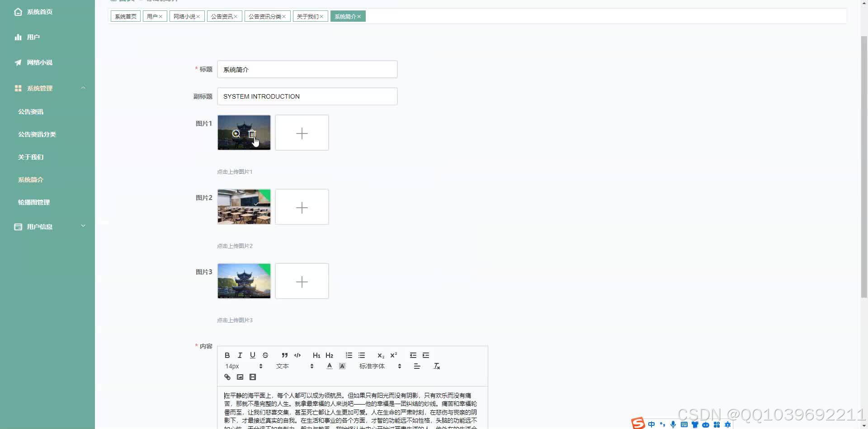Close the 关于我们 tab
The height and width of the screenshot is (429, 868).
click(x=321, y=16)
